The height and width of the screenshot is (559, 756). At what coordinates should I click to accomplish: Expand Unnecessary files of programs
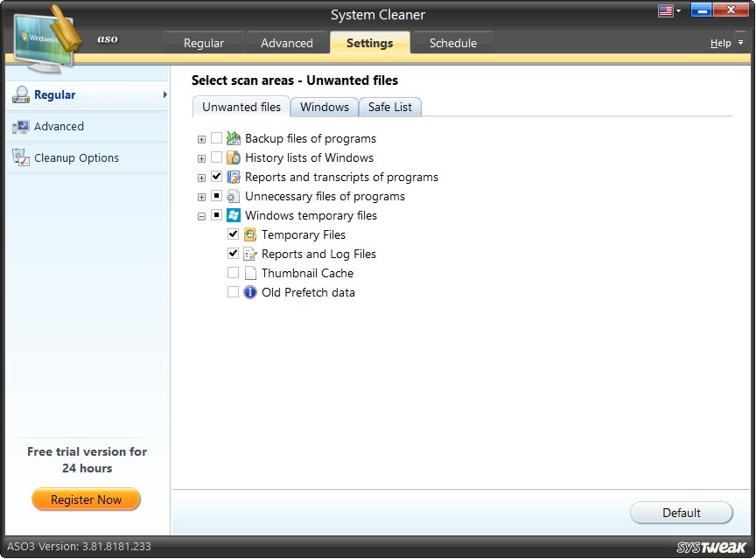point(201,196)
